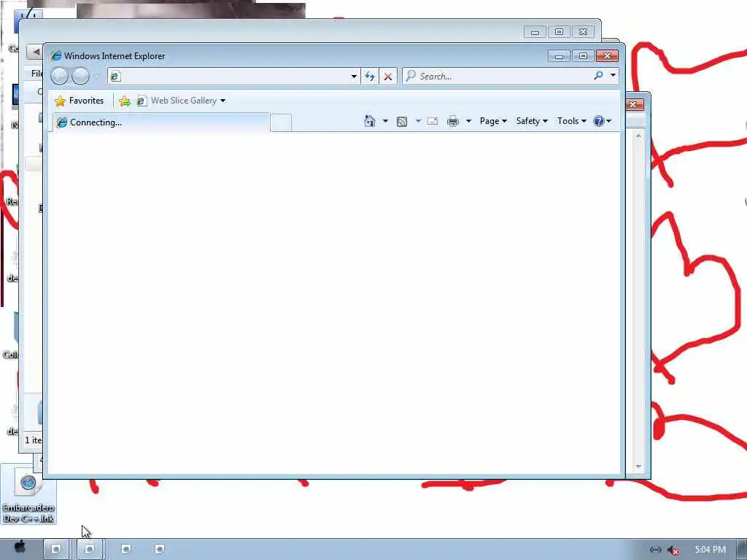Open the second highlighted taskbar button
Image resolution: width=747 pixels, height=560 pixels.
[90, 549]
